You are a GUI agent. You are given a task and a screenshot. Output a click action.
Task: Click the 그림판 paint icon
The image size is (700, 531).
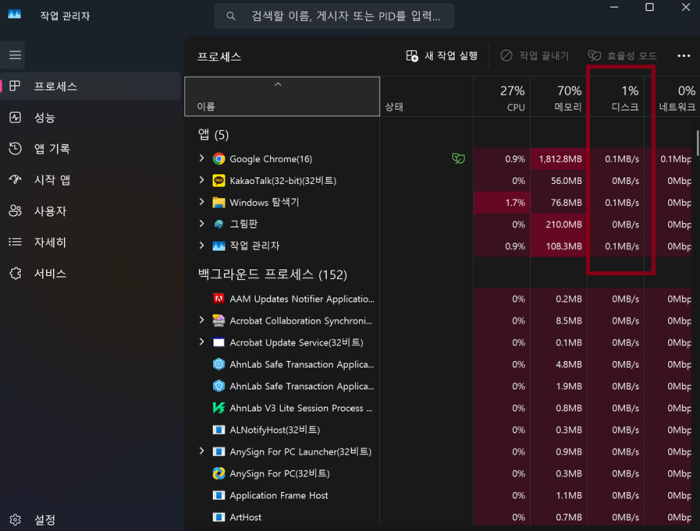pyautogui.click(x=219, y=224)
